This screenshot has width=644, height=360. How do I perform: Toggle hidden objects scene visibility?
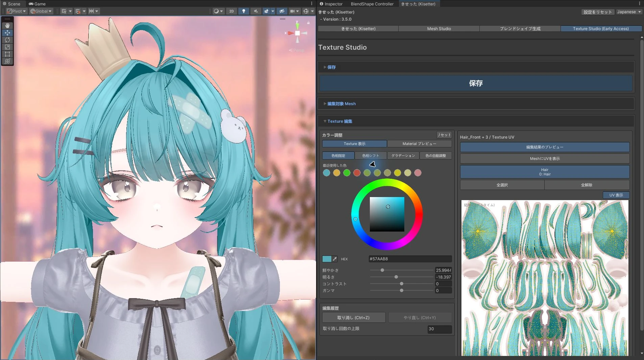click(282, 11)
